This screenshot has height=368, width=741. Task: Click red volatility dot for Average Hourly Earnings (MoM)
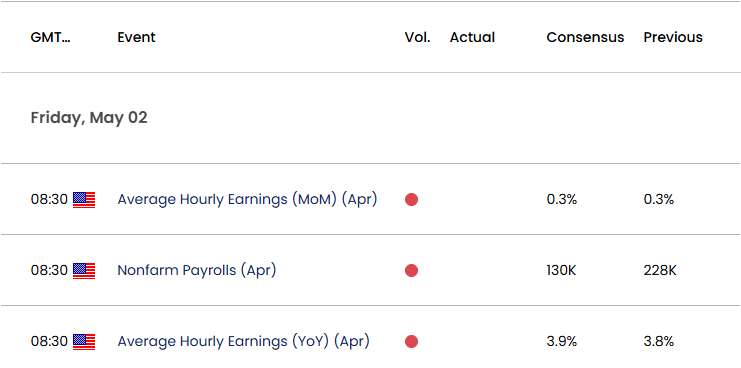click(411, 200)
